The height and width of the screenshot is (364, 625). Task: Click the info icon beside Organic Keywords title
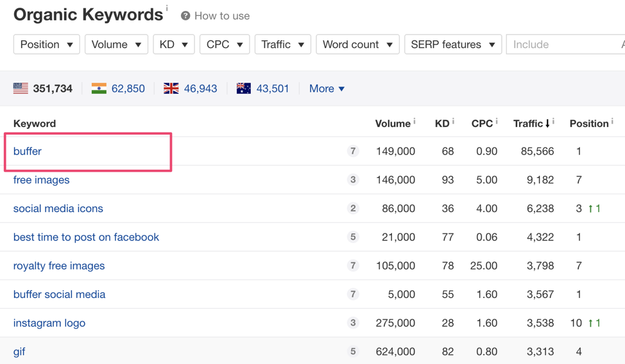coord(167,8)
